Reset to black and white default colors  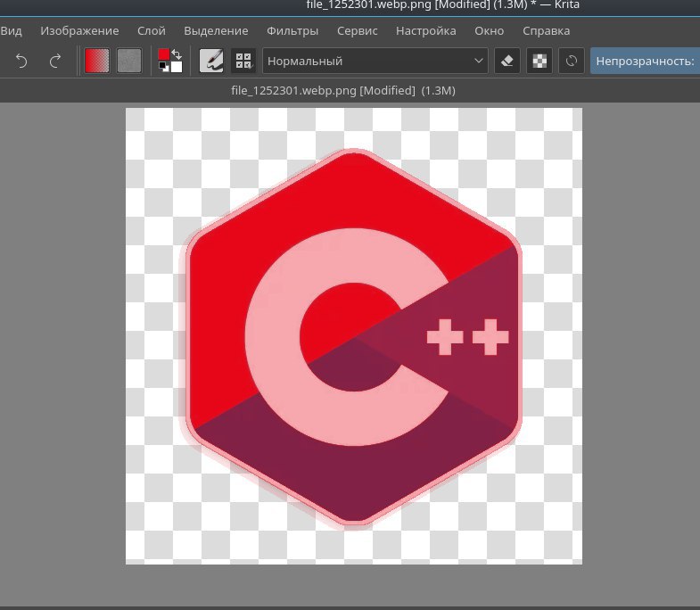click(x=163, y=67)
